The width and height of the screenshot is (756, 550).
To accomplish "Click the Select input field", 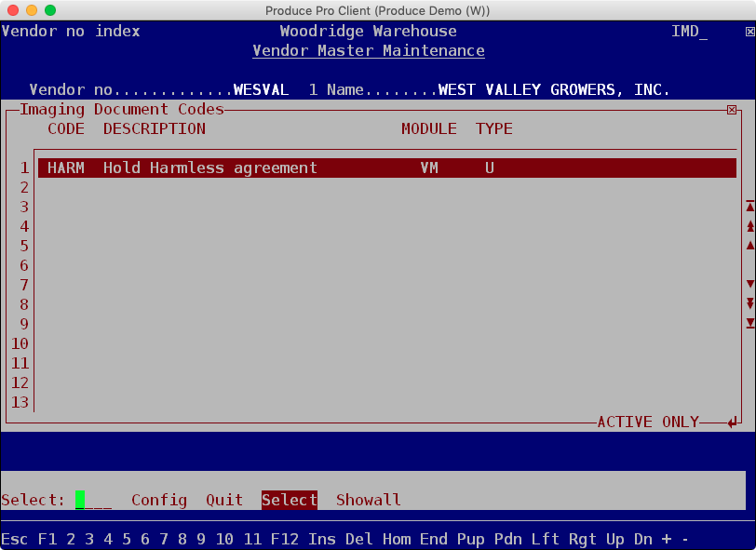I will (x=93, y=501).
